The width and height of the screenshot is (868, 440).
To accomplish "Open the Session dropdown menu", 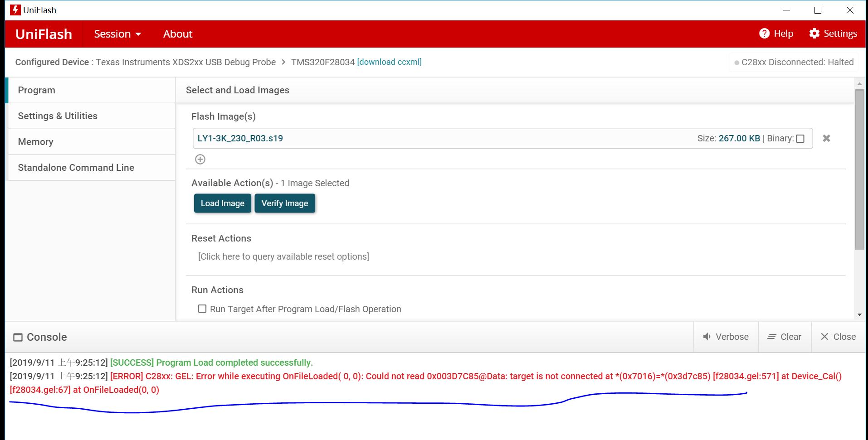I will (x=117, y=34).
